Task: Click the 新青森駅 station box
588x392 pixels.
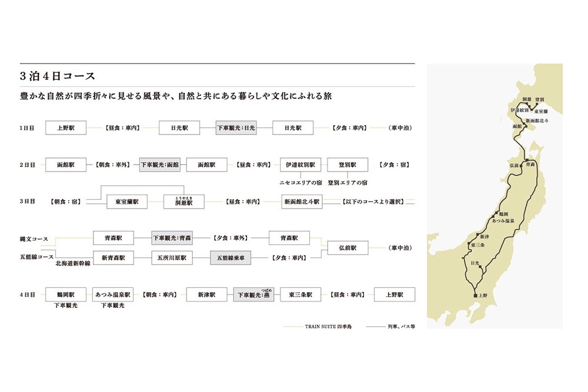Action: click(x=113, y=257)
